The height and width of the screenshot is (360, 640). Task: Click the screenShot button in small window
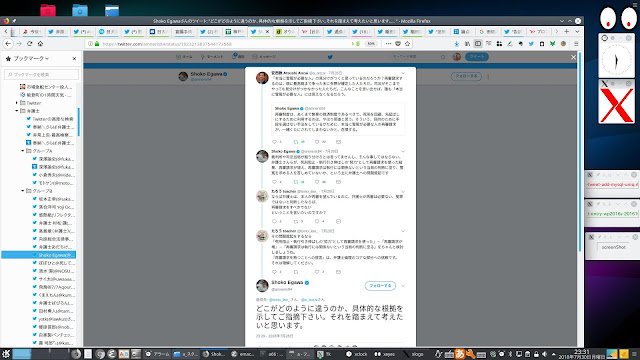613,247
